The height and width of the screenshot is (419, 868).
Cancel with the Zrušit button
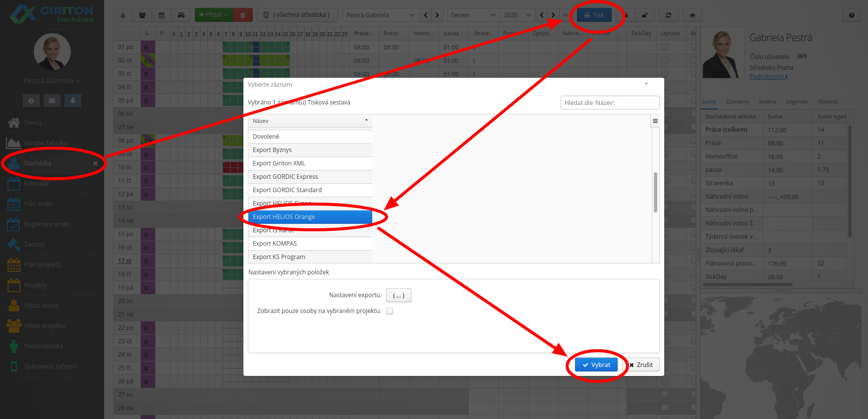point(642,365)
